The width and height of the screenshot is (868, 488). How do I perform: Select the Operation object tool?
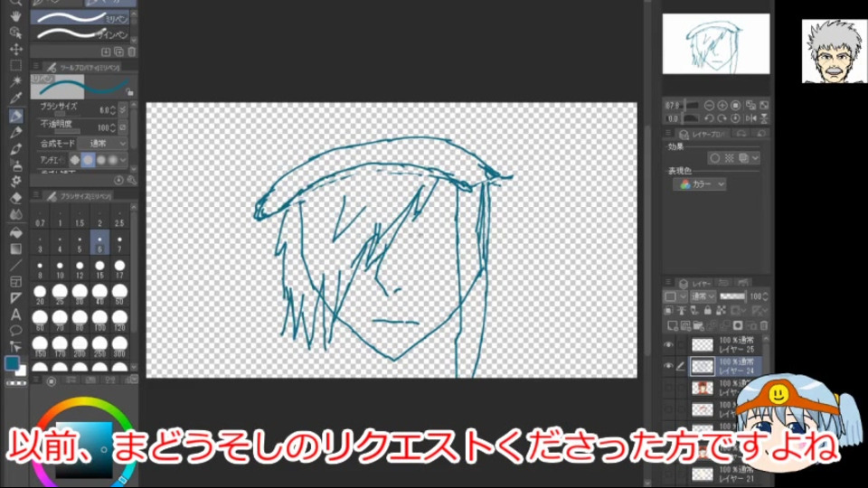coord(15,33)
